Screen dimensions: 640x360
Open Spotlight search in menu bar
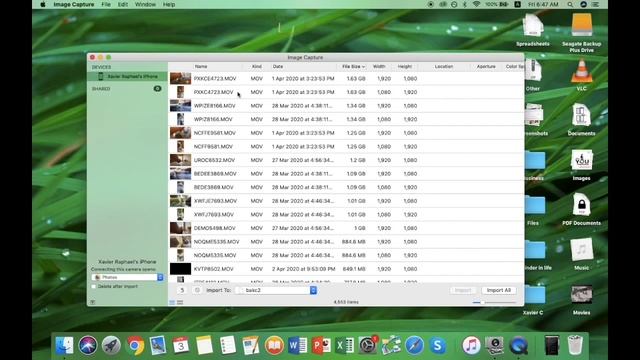click(x=570, y=4)
